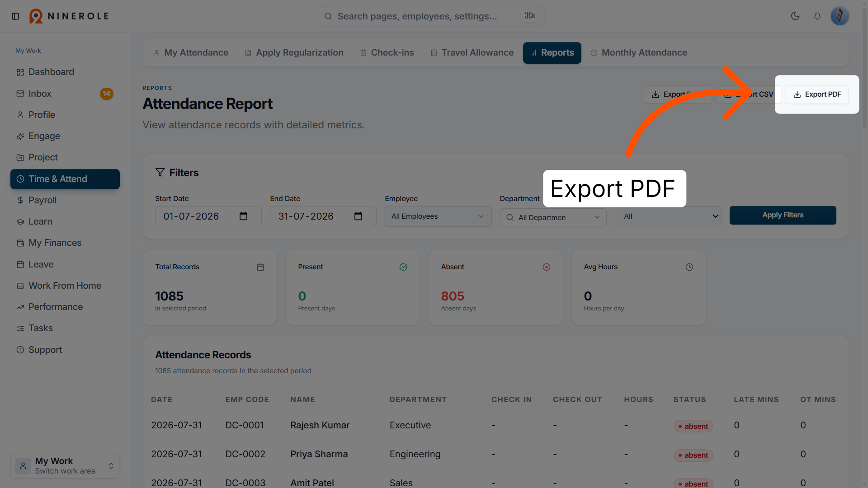Open Payroll section
This screenshot has height=488, width=868.
[x=65, y=200]
